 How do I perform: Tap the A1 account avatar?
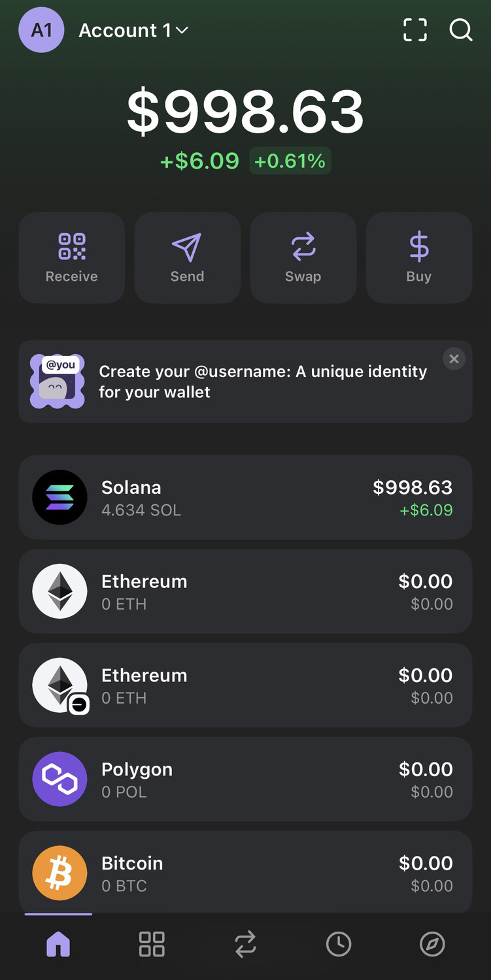41,30
